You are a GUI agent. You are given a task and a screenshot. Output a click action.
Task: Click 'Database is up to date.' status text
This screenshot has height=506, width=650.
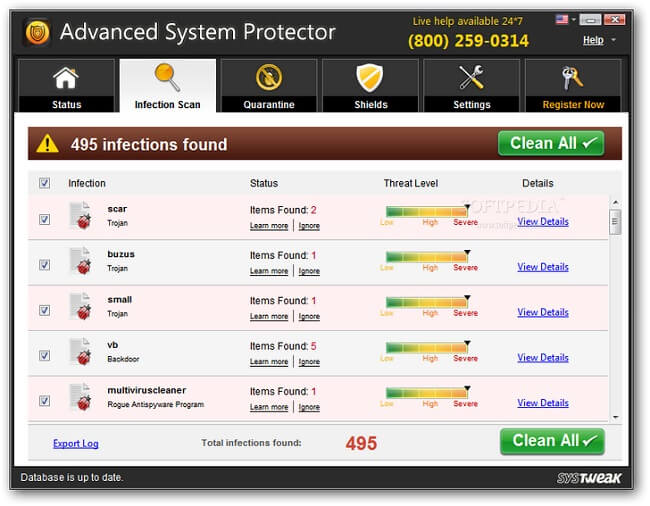point(72,477)
